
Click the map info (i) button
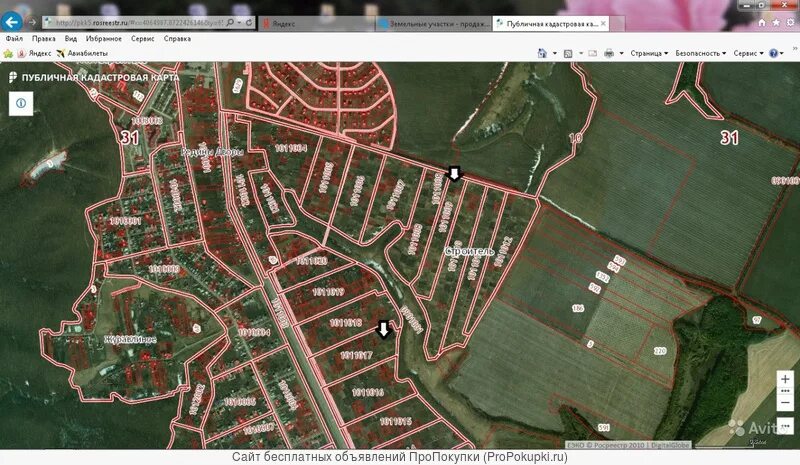click(x=21, y=103)
